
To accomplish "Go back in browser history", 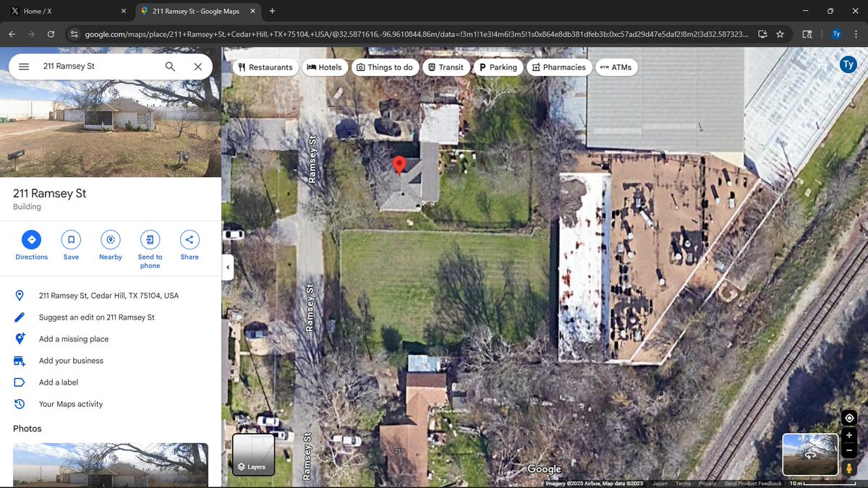I will (12, 34).
